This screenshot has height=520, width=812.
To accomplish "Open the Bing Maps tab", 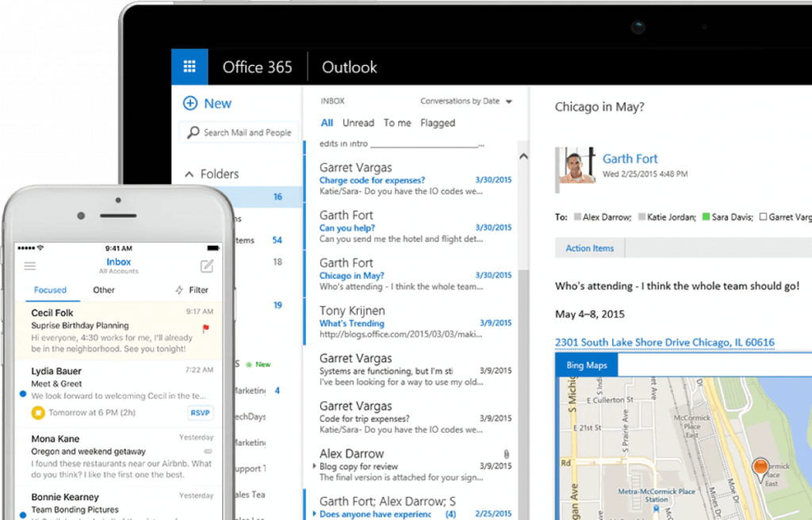I will point(587,365).
